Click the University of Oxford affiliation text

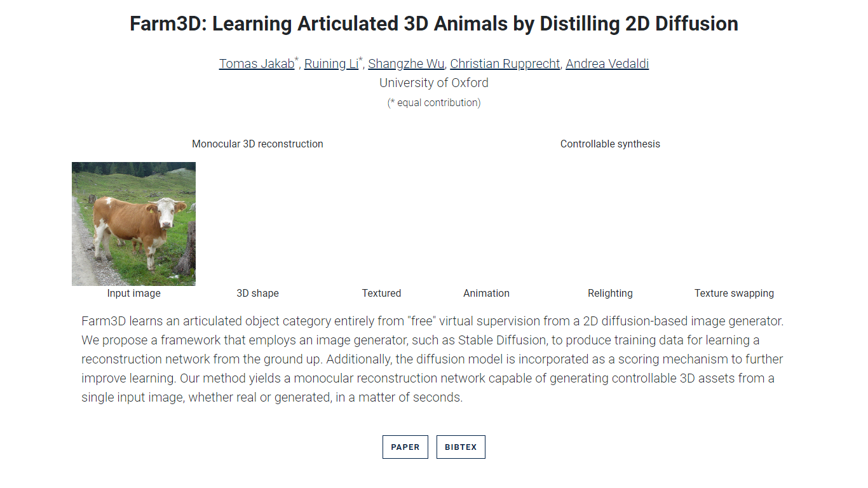(x=434, y=83)
